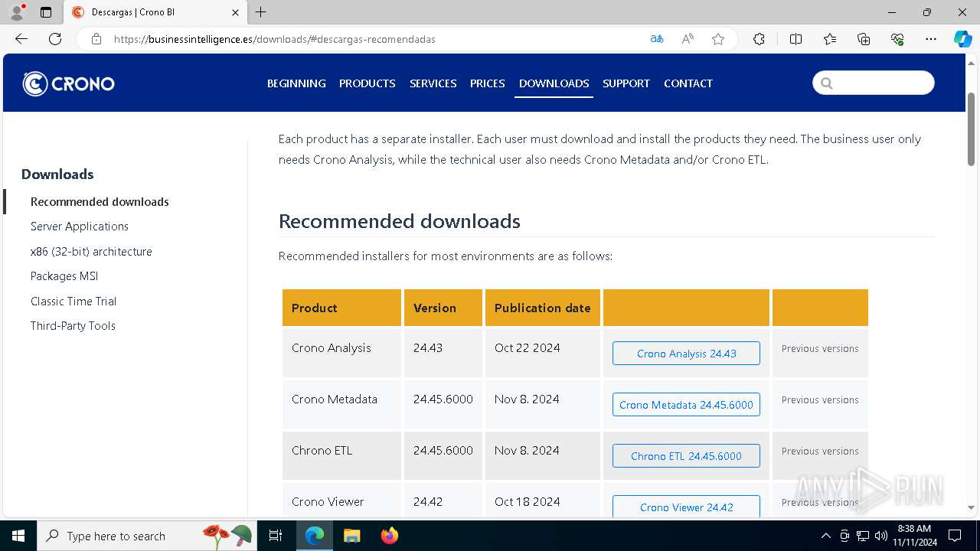Click the Product column header
This screenshot has height=551, width=980.
click(x=341, y=308)
